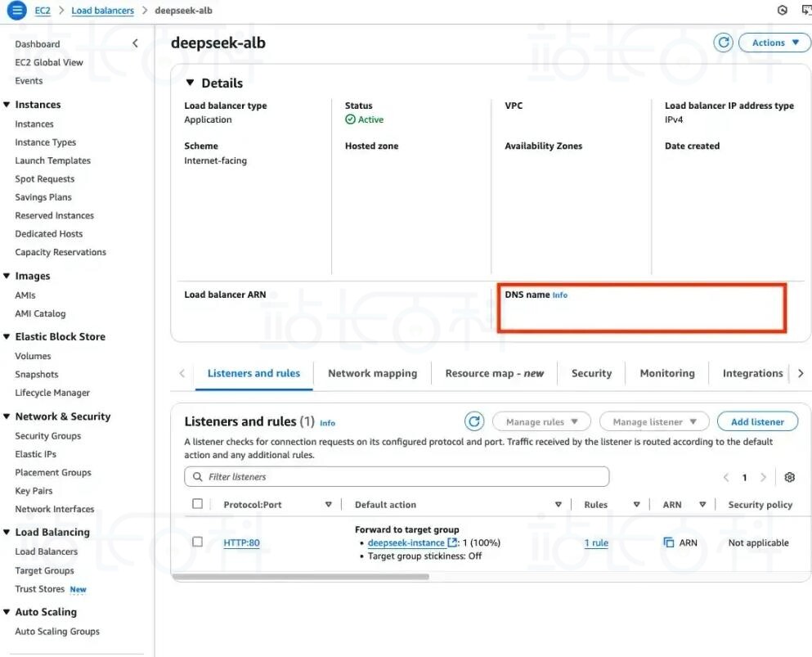Check the HTTP:80 listener row
The height and width of the screenshot is (657, 812).
197,542
